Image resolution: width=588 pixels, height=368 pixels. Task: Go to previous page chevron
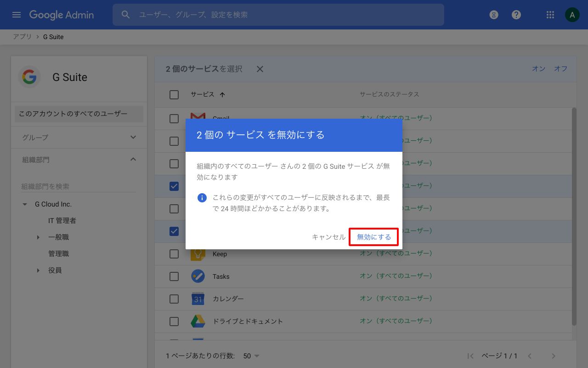[530, 356]
